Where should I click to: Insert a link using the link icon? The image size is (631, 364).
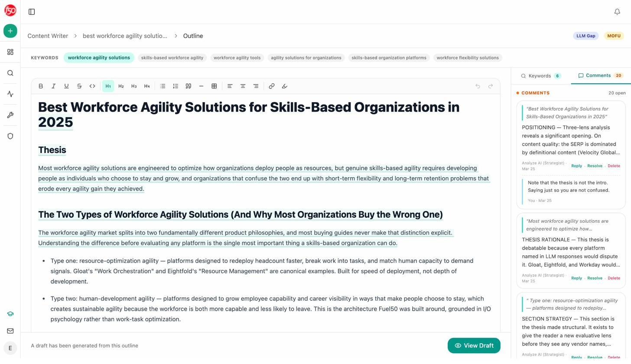[271, 86]
